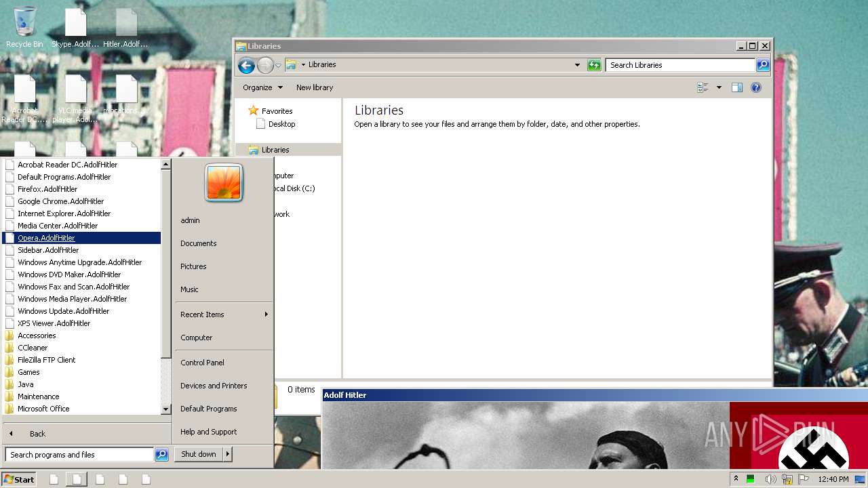The image size is (868, 488).
Task: Click the taskbar clock showing 12:40 PM
Action: [833, 479]
